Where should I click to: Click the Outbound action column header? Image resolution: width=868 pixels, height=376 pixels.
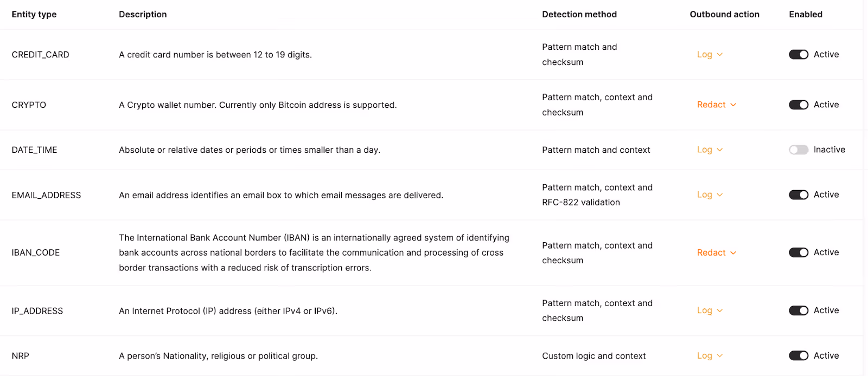pos(724,15)
